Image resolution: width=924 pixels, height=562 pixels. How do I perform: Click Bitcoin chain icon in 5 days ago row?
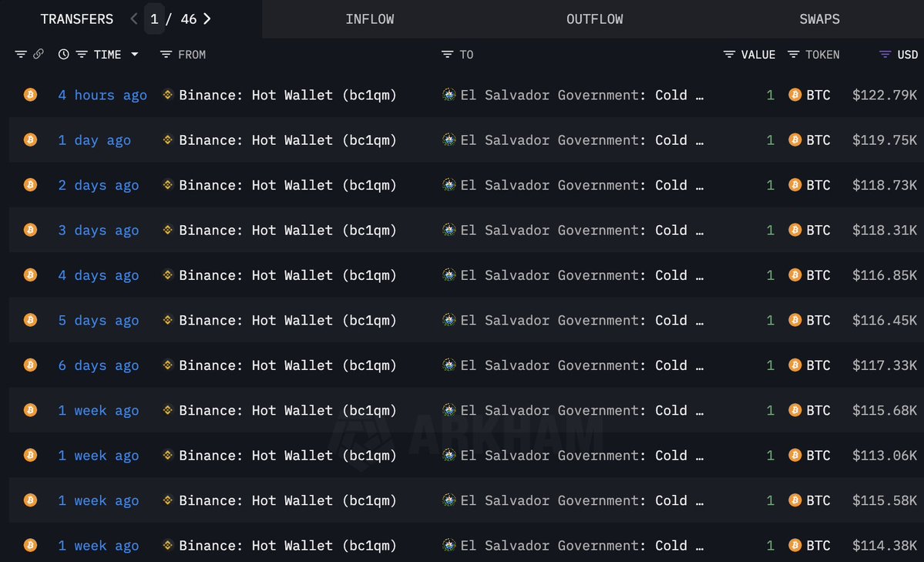pyautogui.click(x=30, y=320)
